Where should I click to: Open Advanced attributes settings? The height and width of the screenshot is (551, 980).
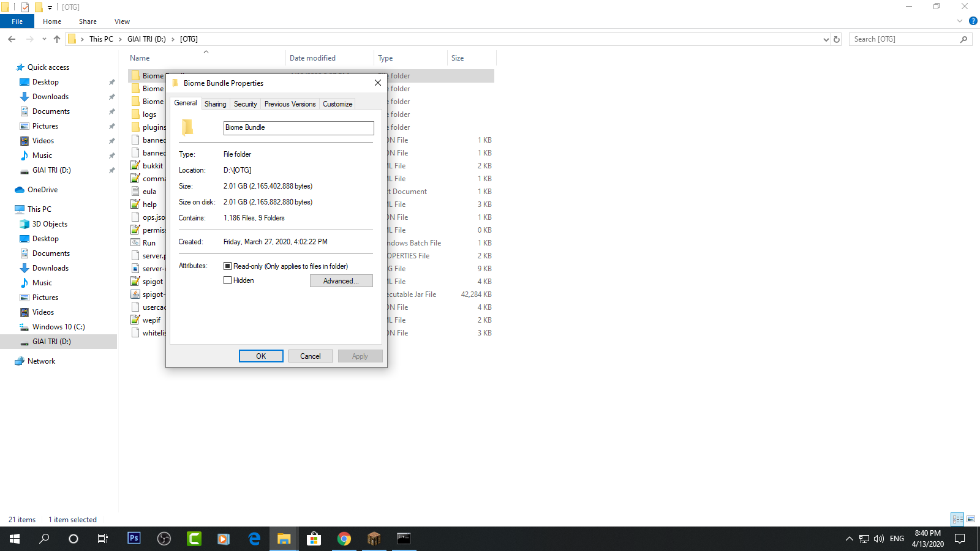(341, 281)
